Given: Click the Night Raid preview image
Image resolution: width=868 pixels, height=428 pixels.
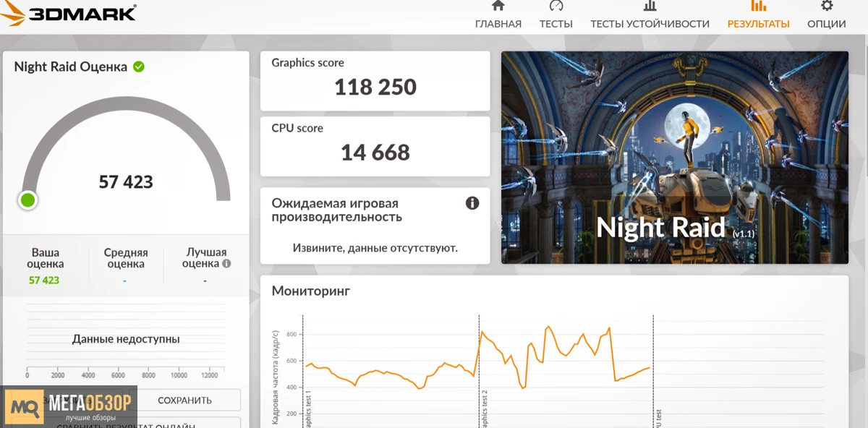Looking at the screenshot, I should coord(674,158).
